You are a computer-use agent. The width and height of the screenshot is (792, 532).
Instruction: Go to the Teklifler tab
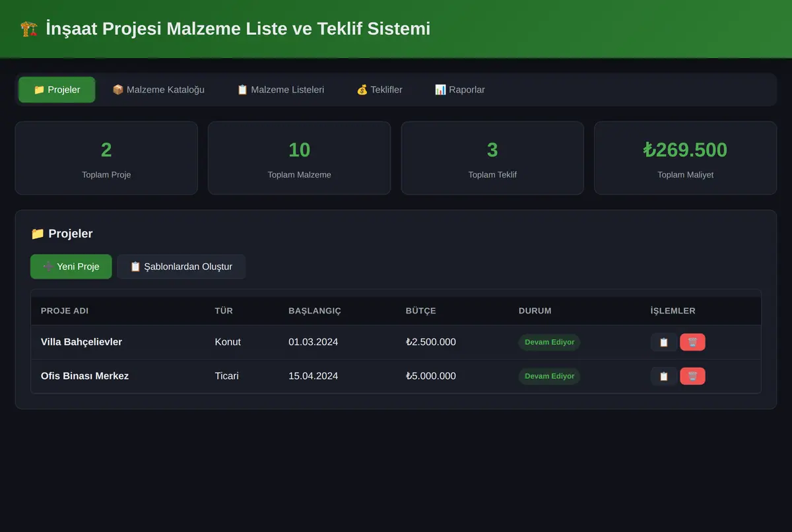point(379,90)
